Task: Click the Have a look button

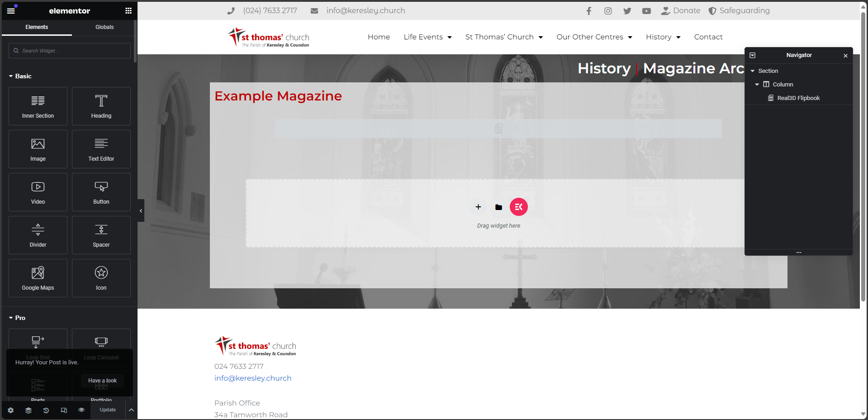Action: click(x=102, y=381)
